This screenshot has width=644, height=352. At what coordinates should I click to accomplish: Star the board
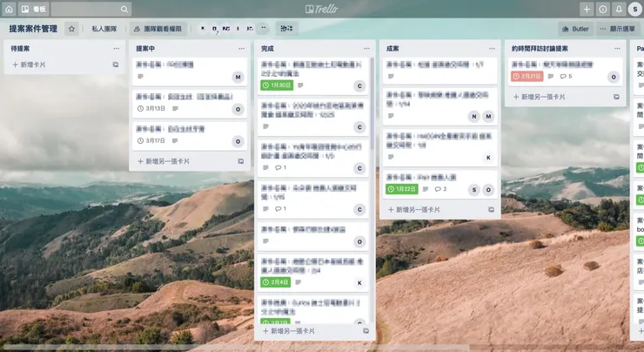[71, 29]
